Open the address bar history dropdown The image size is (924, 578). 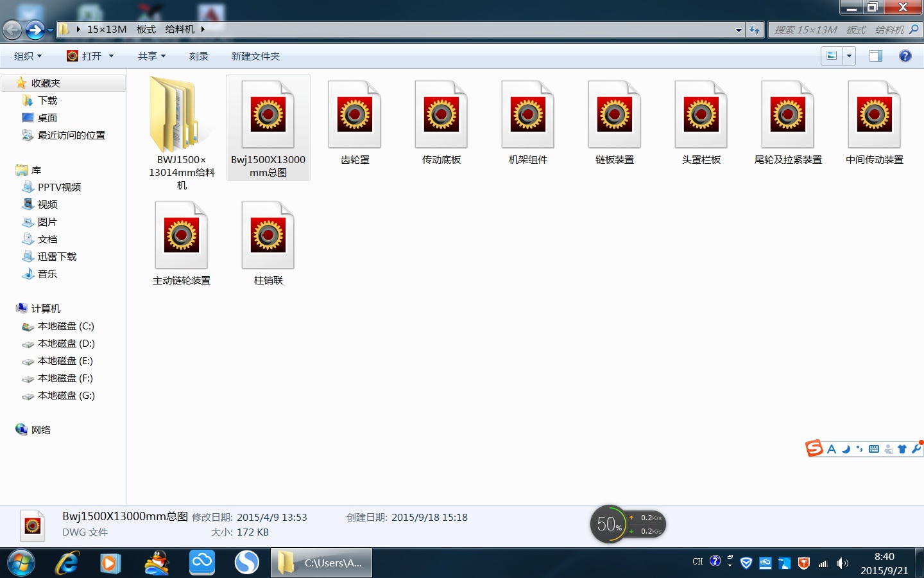(x=738, y=30)
